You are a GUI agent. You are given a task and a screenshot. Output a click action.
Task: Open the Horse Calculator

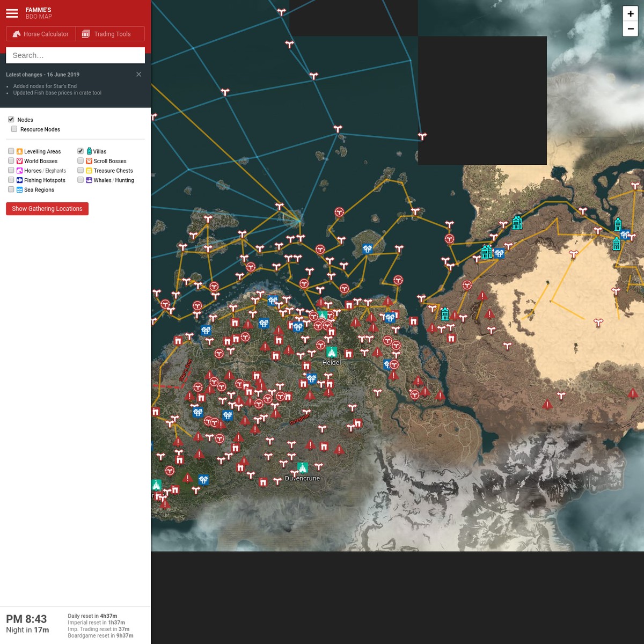tap(41, 33)
